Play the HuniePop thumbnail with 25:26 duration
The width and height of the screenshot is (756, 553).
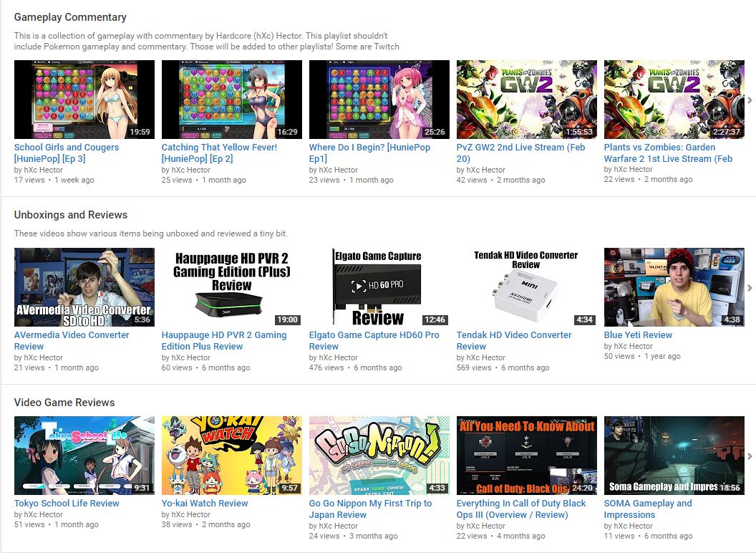click(x=379, y=100)
